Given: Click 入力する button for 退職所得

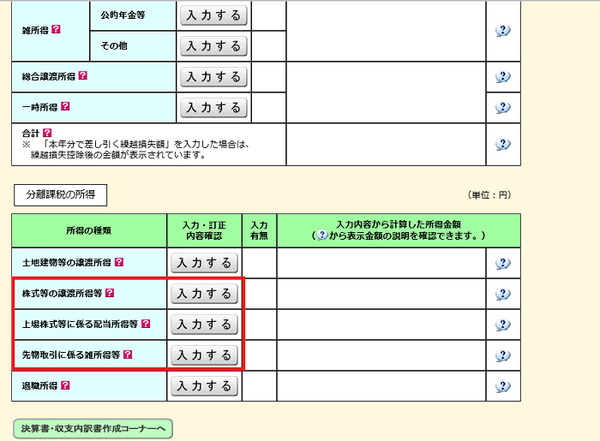Looking at the screenshot, I should click(204, 386).
